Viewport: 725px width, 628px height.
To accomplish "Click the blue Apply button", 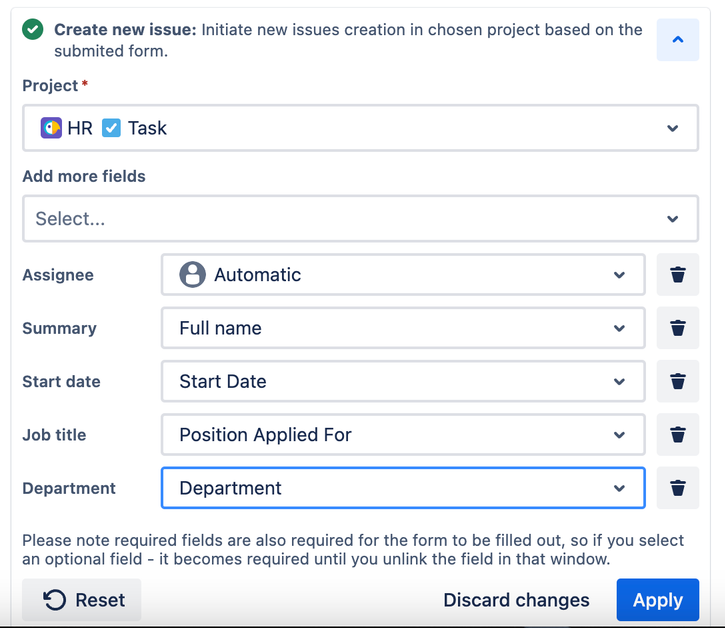I will 657,600.
